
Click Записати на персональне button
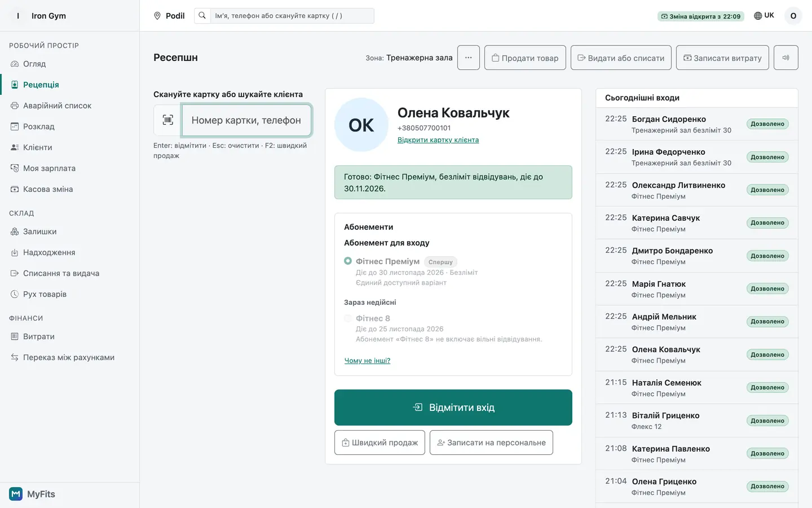coord(491,443)
